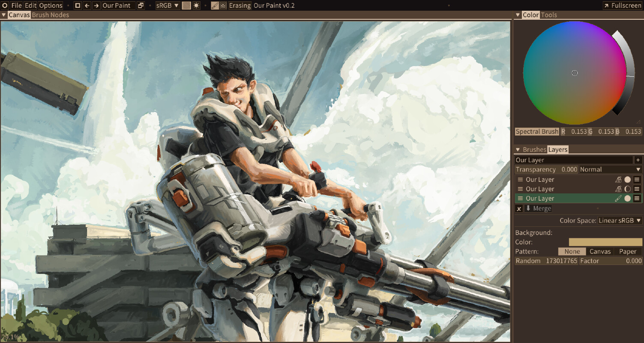Click the Our Paint circle logo icon
The height and width of the screenshot is (343, 644).
coord(5,6)
